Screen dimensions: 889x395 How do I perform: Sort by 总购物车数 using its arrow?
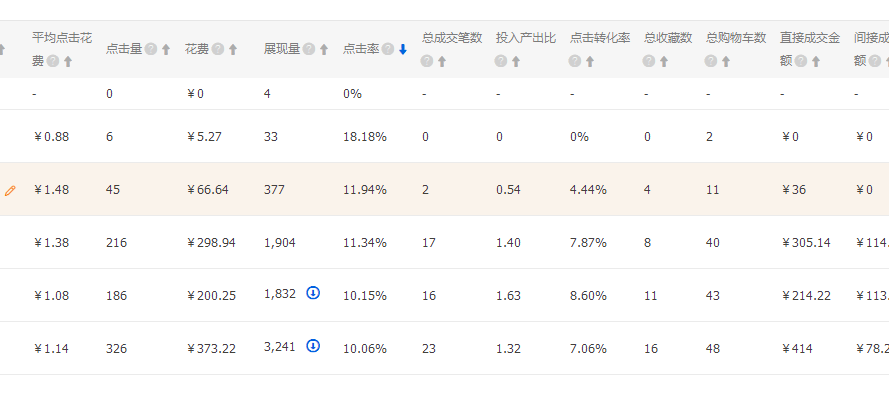click(726, 61)
